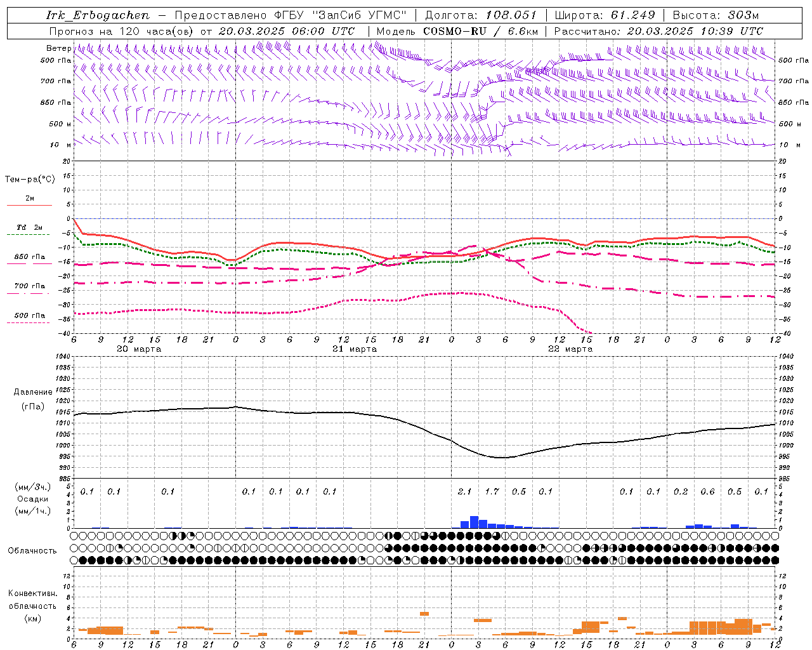812x650 pixels.
Task: Click the 'Конвективн.' convective cloud label
Action: click(x=32, y=594)
